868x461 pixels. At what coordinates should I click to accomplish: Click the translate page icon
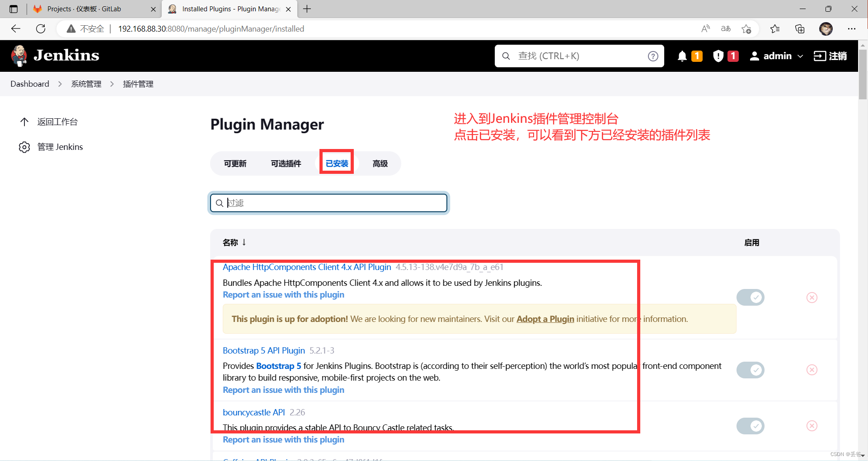[726, 29]
